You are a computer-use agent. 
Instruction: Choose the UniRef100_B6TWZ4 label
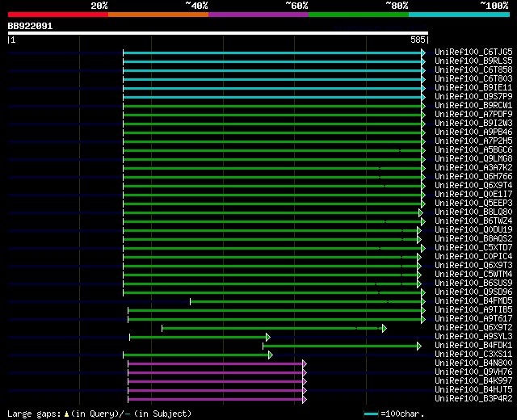473,221
